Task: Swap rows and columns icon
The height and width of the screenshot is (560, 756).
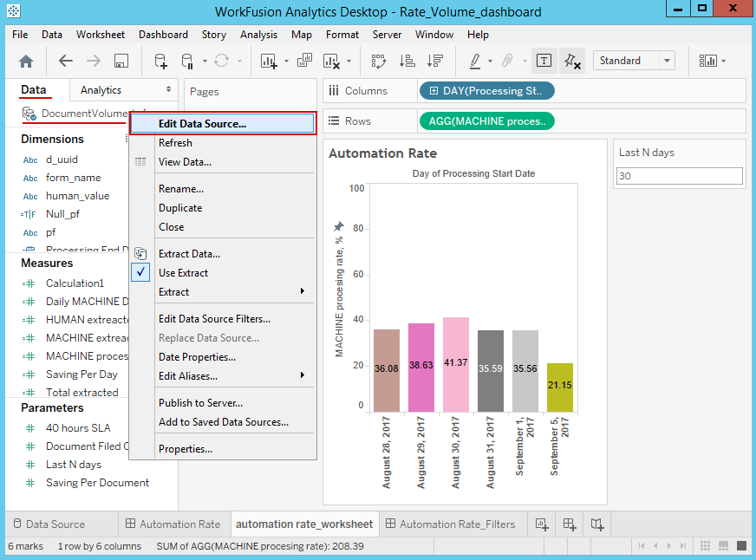Action: [379, 62]
